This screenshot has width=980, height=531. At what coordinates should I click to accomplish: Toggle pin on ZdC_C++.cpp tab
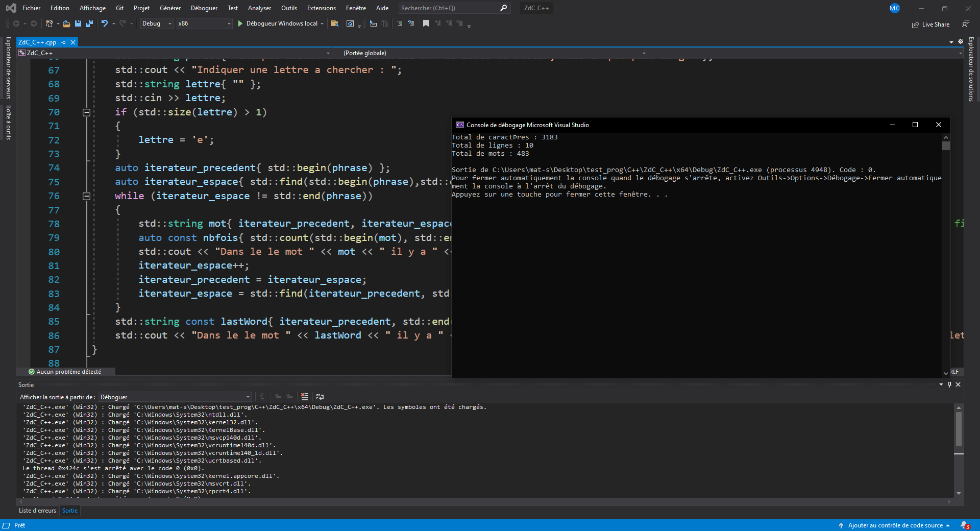(64, 42)
